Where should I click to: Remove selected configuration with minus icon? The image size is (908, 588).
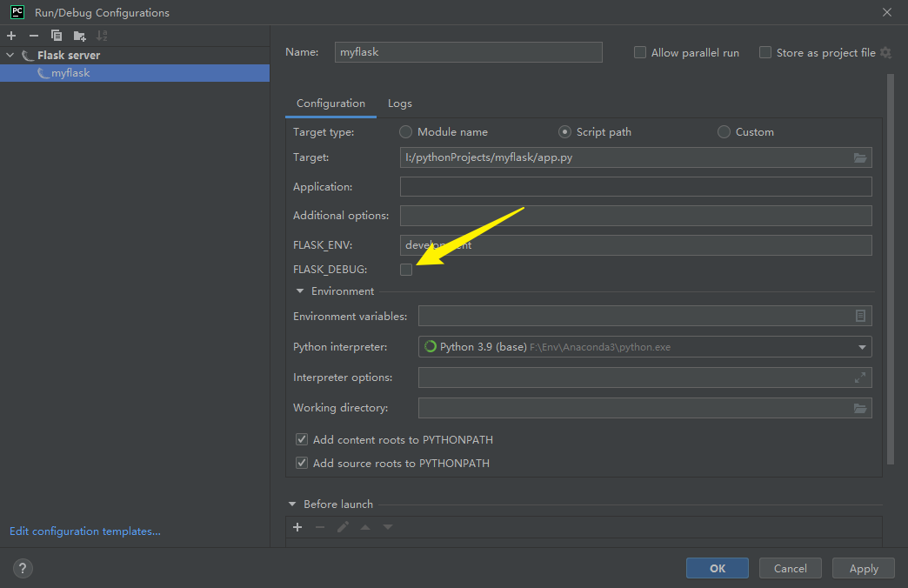[34, 36]
